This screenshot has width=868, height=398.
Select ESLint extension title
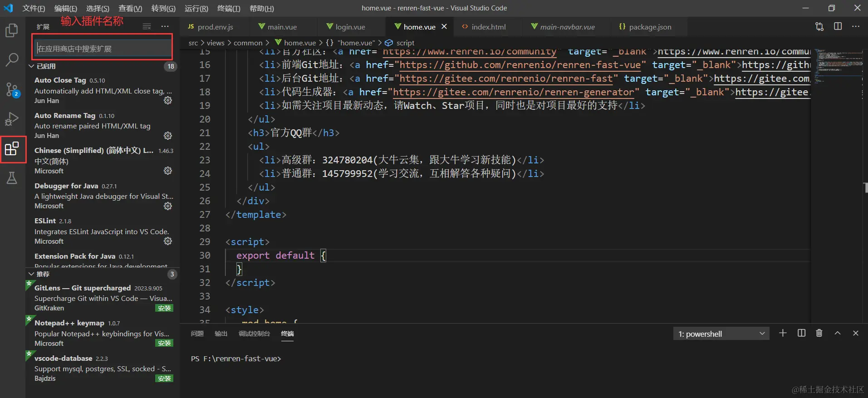(x=45, y=221)
